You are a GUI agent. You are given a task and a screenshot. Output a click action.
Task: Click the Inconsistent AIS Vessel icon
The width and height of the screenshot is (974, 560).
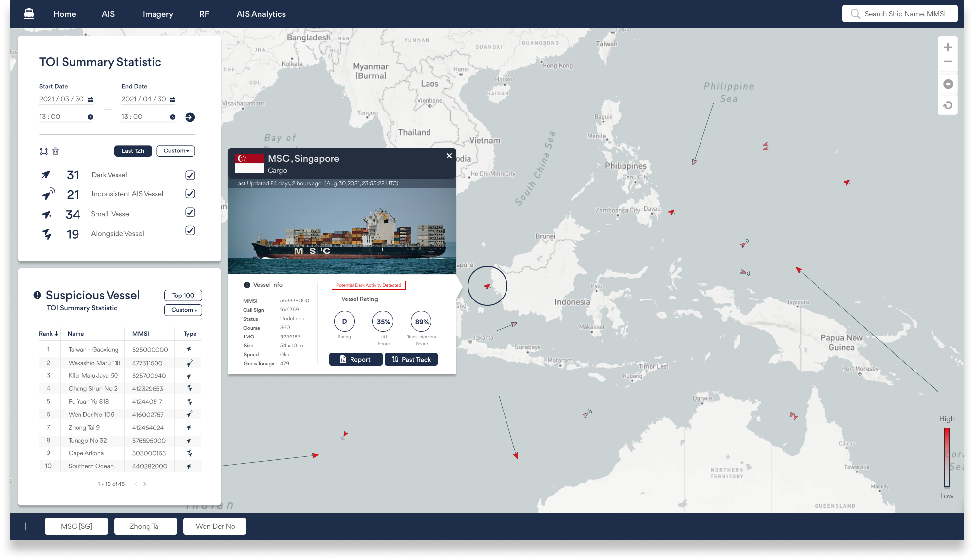point(48,194)
